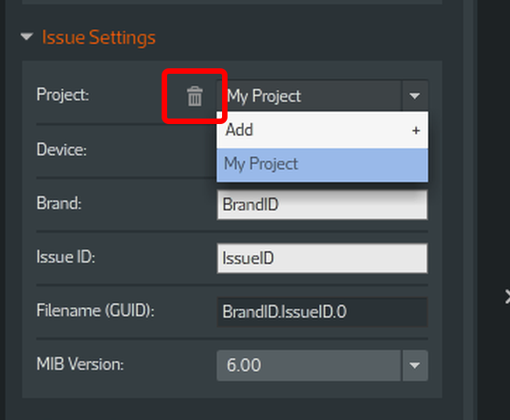
Task: Click into the Brand input field
Action: pyautogui.click(x=322, y=205)
